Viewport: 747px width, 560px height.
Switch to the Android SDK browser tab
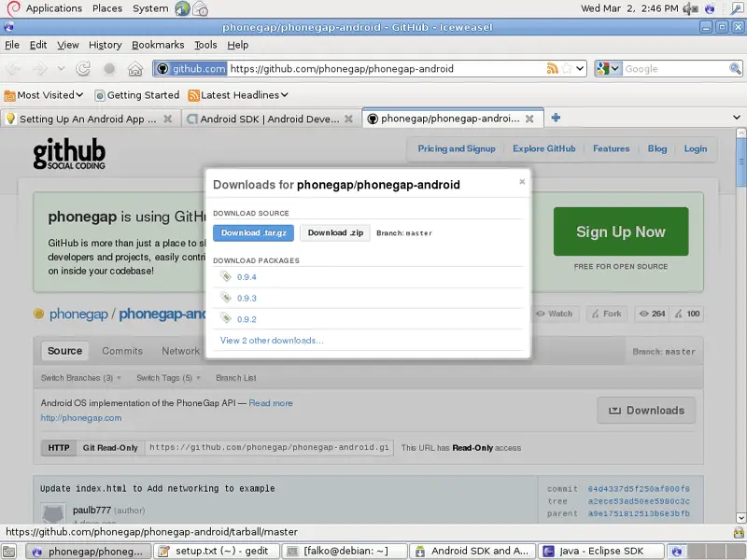270,119
